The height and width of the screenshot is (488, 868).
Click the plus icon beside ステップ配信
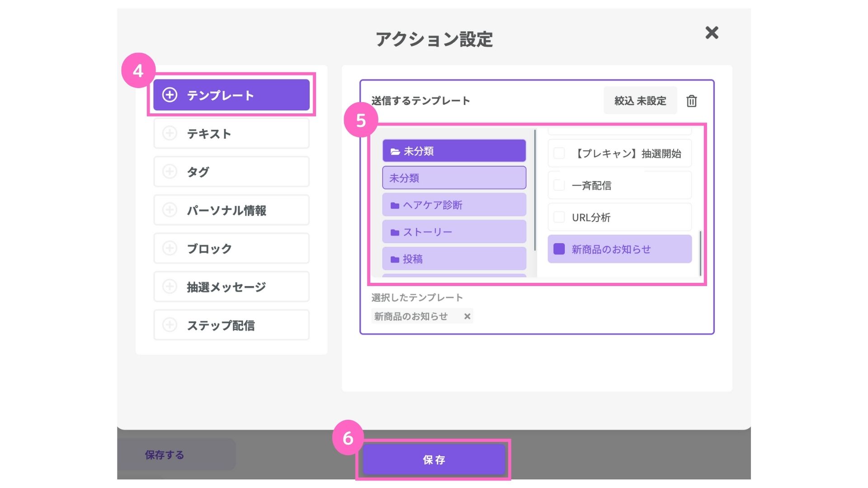[170, 325]
